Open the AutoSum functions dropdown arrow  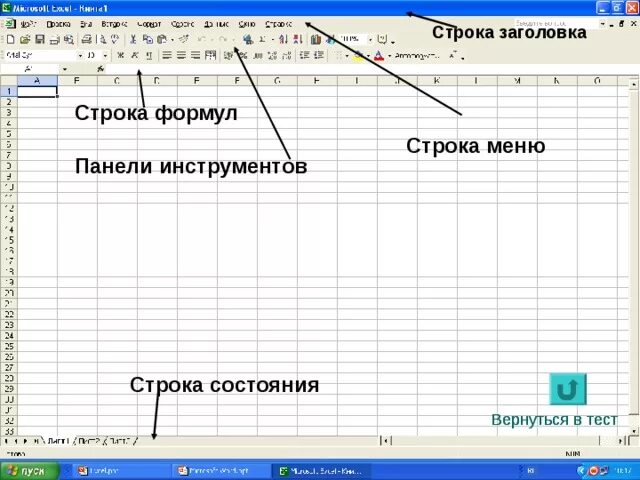(273, 40)
